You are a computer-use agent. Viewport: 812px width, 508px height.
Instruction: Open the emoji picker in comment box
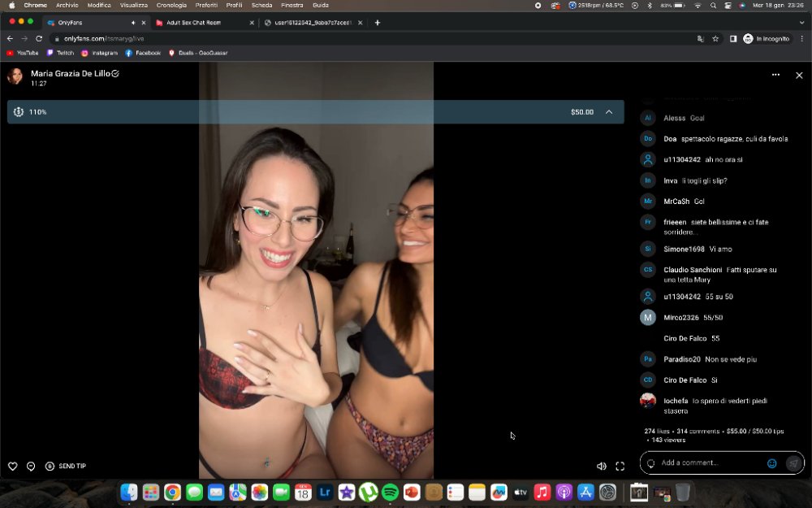click(771, 463)
